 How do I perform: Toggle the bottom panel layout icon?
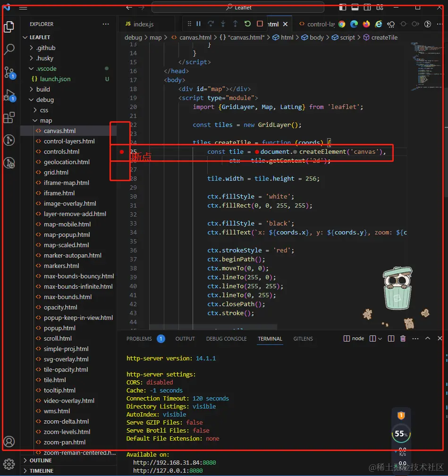coord(355,7)
